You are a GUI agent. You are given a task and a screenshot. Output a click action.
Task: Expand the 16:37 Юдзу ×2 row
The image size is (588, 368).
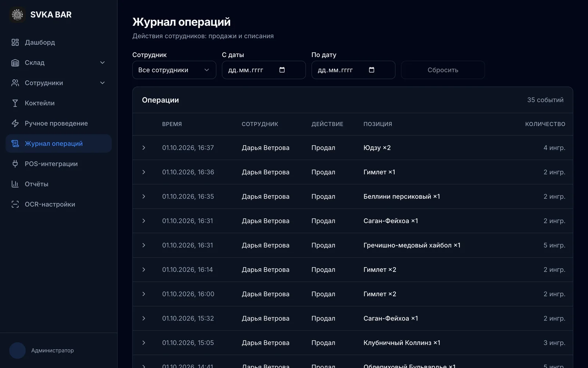tap(144, 148)
